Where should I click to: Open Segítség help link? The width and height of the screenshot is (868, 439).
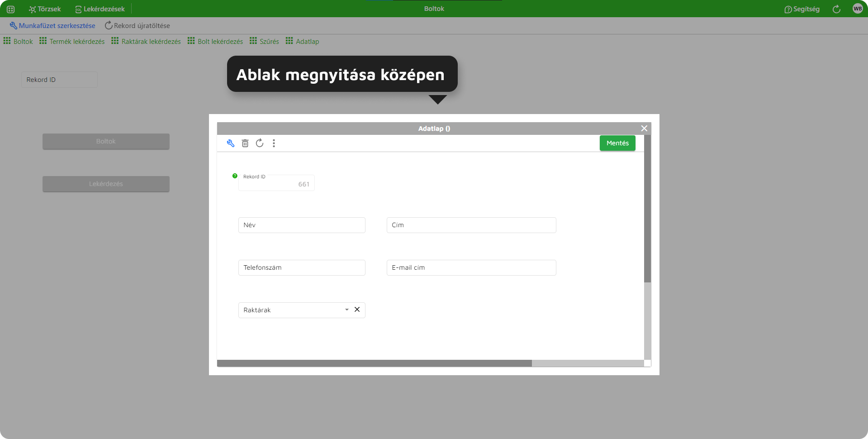tap(802, 9)
